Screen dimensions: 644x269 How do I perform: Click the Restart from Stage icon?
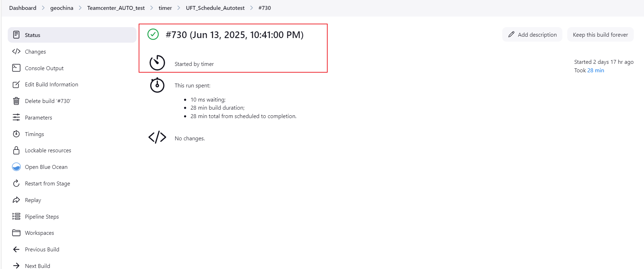point(16,183)
